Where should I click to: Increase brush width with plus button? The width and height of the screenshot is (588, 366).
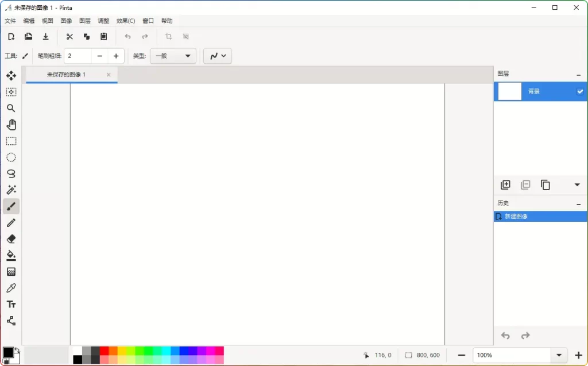[116, 56]
